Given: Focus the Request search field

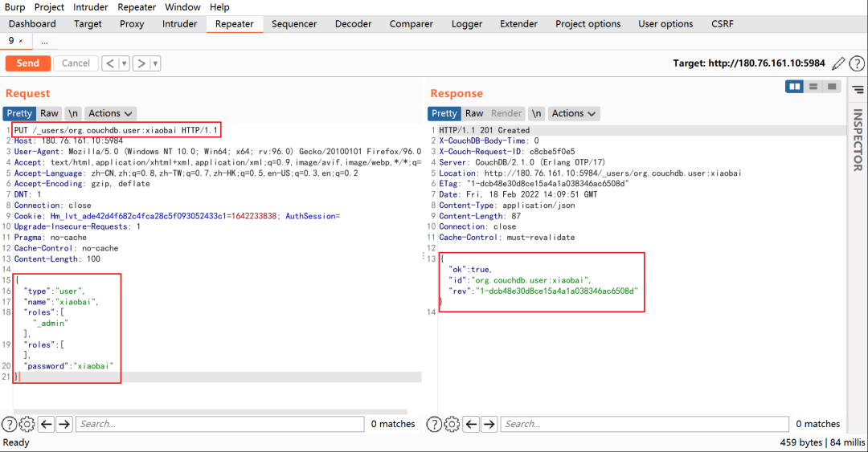Looking at the screenshot, I should click(219, 425).
